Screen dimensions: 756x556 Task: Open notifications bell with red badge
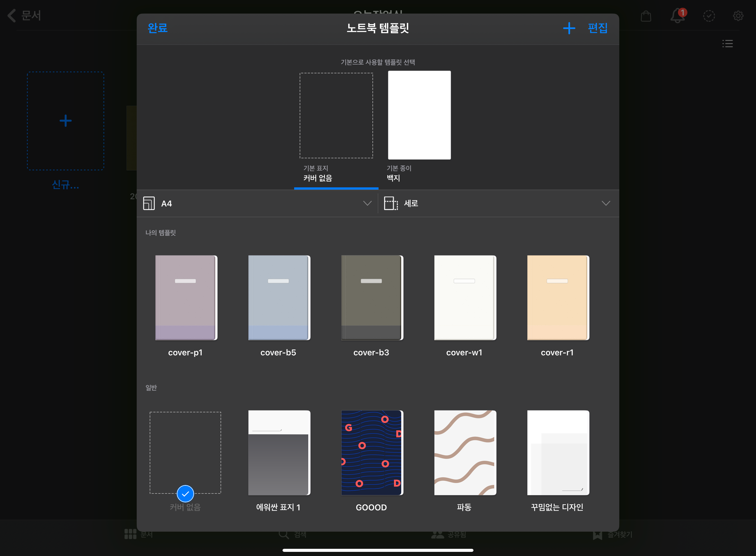(678, 16)
